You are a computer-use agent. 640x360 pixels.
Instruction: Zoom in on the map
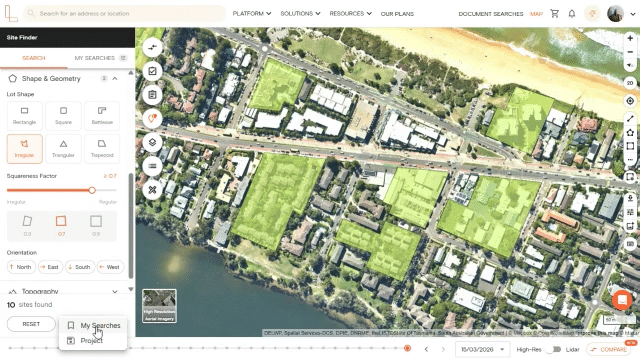click(630, 38)
